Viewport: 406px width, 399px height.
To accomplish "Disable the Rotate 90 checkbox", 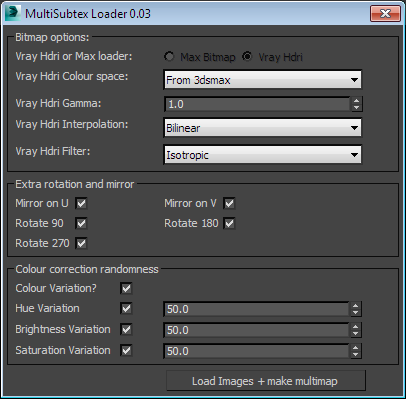I will tap(81, 223).
